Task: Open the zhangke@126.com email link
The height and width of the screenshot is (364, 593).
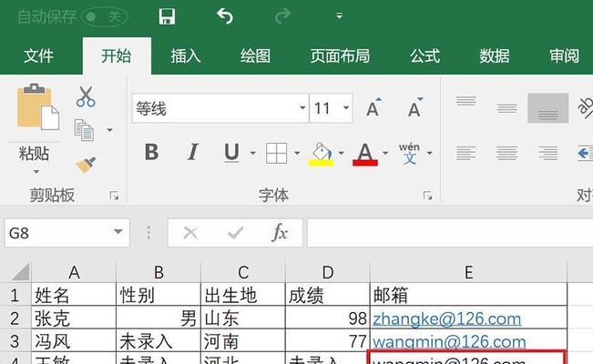Action: tap(446, 318)
